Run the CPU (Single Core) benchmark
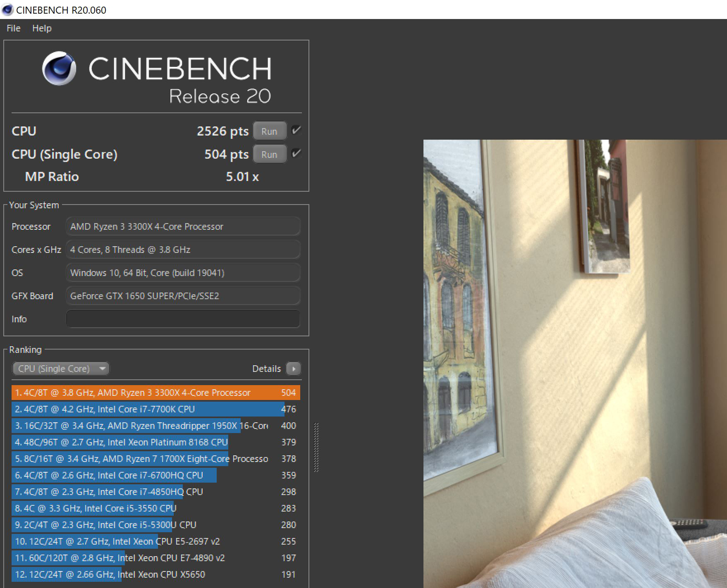Image resolution: width=727 pixels, height=588 pixels. (x=270, y=154)
